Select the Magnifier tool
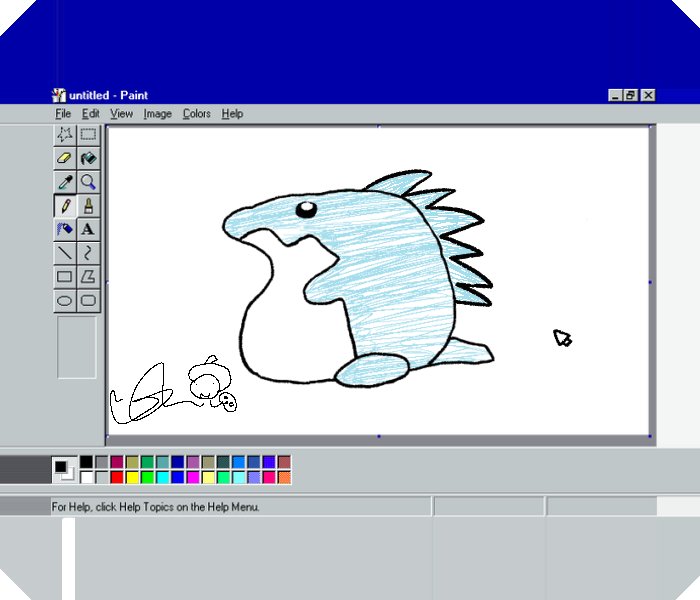 (88, 182)
